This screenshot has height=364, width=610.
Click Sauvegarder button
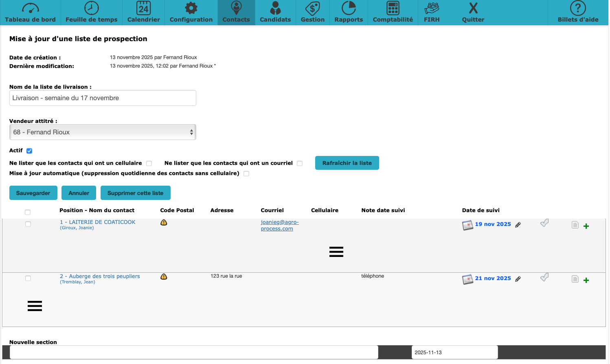click(x=33, y=193)
